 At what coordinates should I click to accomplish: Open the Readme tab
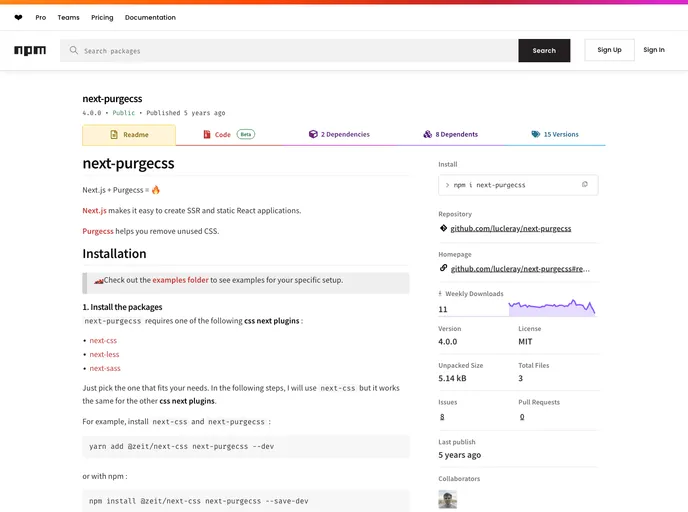point(129,135)
